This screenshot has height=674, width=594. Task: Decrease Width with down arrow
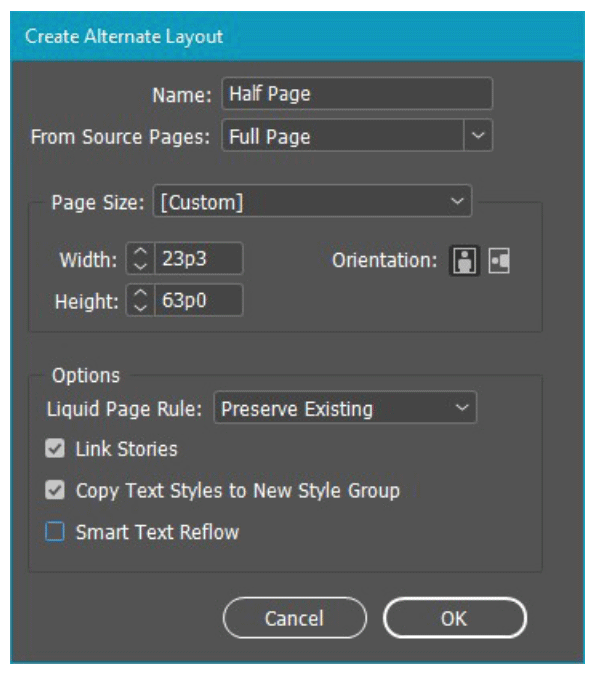140,266
